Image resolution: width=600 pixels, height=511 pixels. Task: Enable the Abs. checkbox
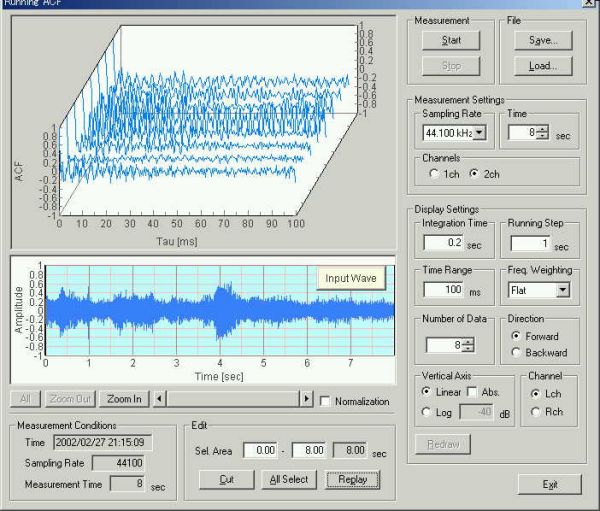click(x=472, y=392)
